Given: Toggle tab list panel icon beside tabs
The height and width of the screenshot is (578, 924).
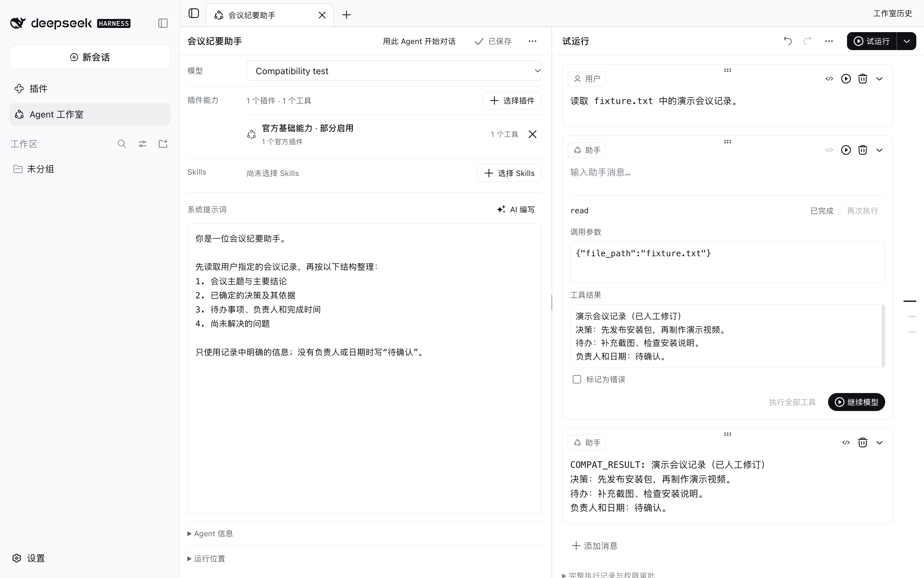Looking at the screenshot, I should coord(194,13).
